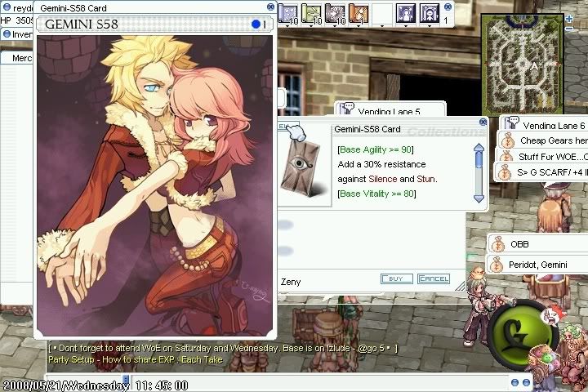Click the '[Base Agility >= 90]' text
588x392 pixels.
tap(376, 149)
